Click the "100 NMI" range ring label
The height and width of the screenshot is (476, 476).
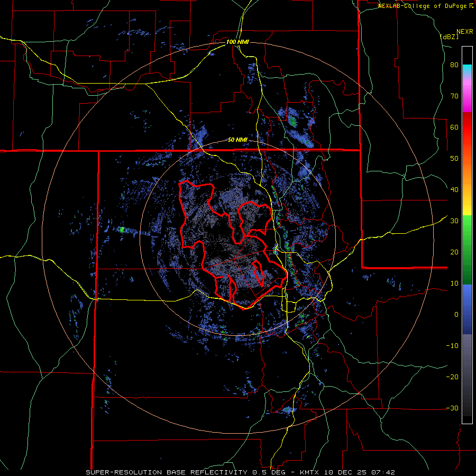[x=237, y=42]
